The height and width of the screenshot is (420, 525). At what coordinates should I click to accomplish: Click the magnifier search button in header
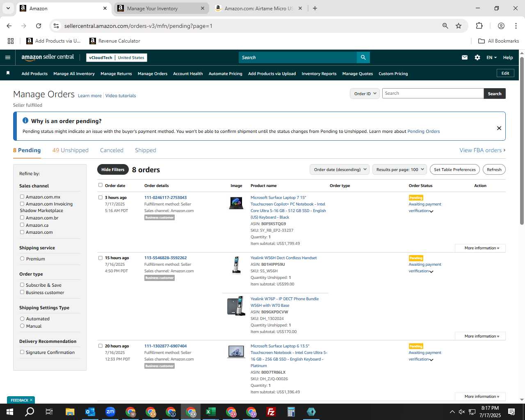click(x=363, y=57)
